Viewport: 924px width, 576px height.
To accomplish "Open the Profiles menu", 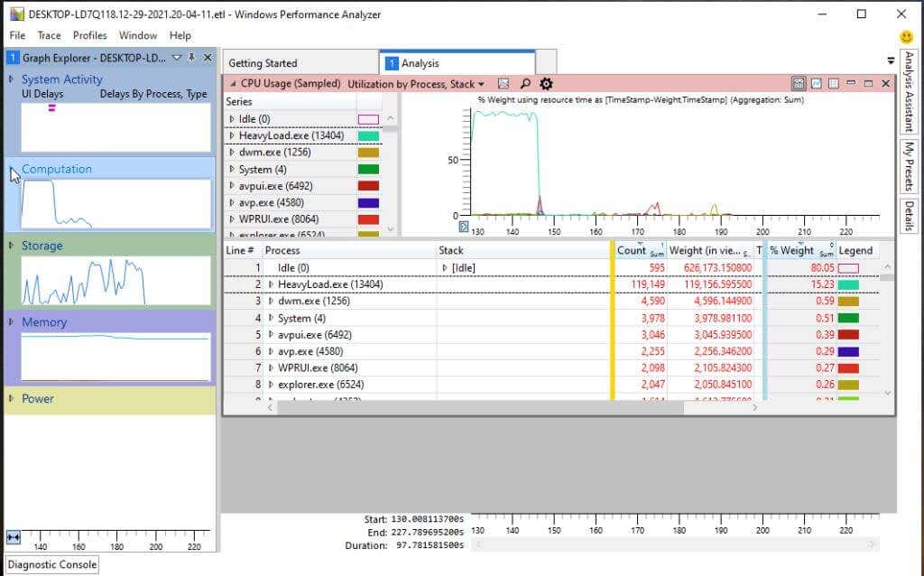I will (89, 35).
